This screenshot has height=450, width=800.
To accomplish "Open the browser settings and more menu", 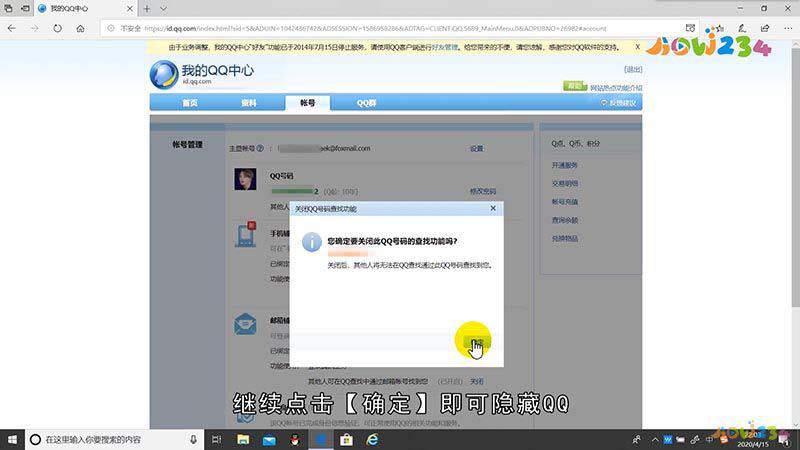I will (788, 29).
